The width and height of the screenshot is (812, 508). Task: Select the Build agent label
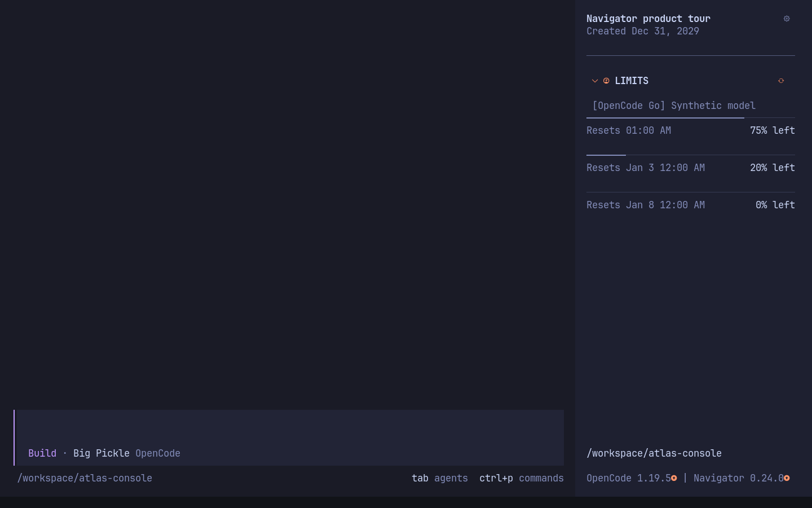[x=42, y=453]
